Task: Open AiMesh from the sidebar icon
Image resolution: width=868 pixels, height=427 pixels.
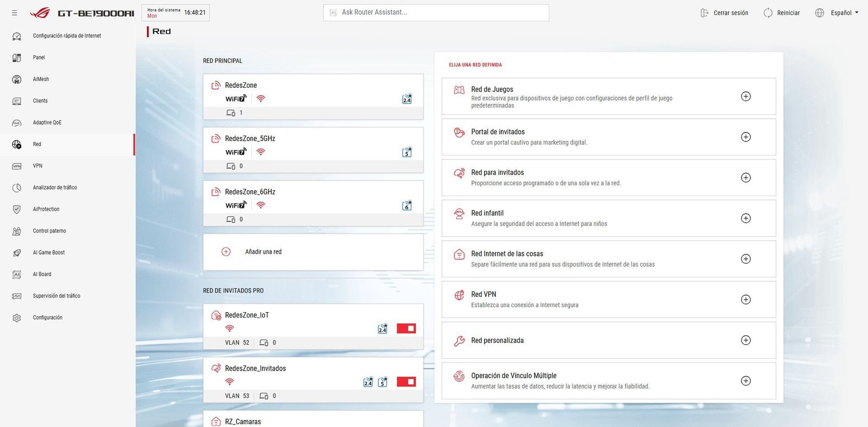Action: pyautogui.click(x=17, y=79)
